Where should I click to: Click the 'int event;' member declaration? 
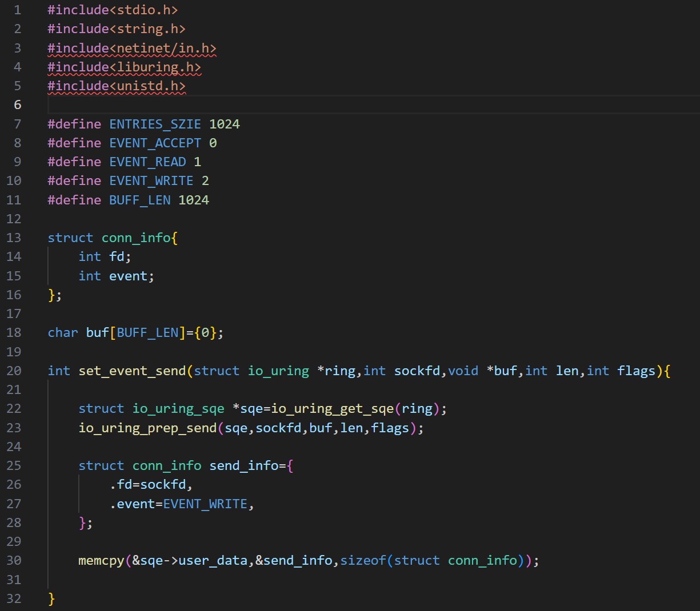click(117, 276)
